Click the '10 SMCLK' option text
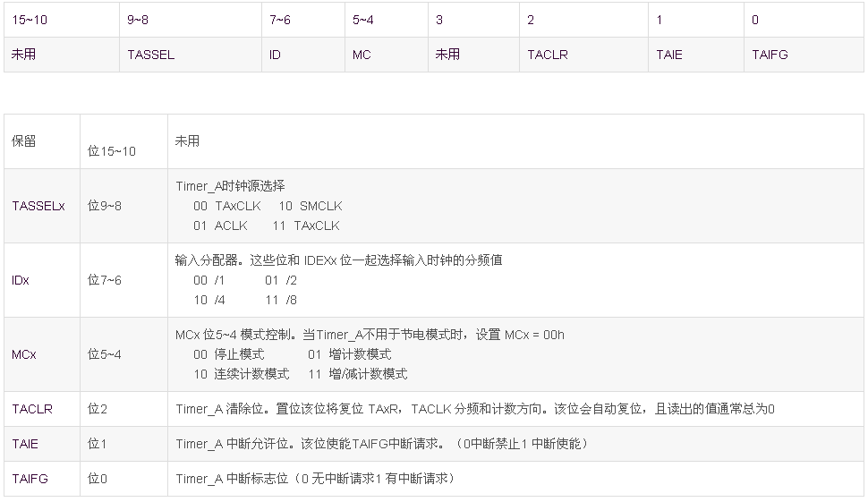 tap(310, 206)
